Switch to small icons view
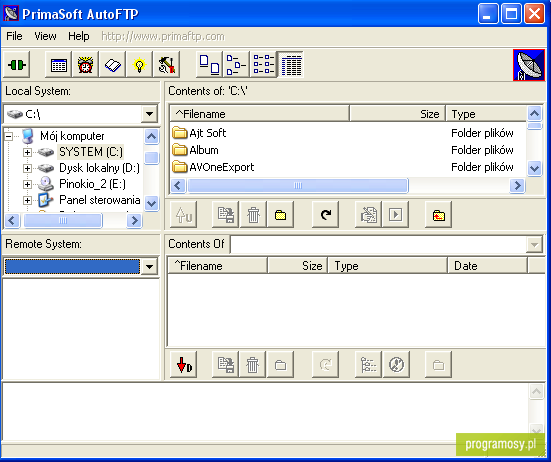 236,65
